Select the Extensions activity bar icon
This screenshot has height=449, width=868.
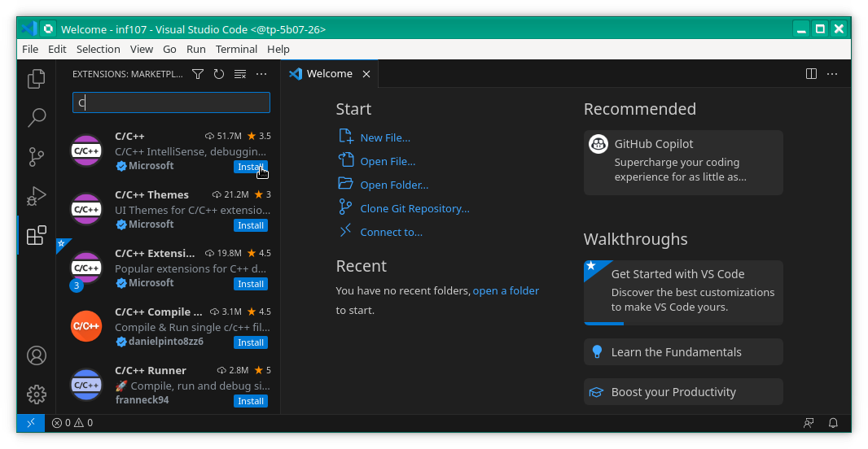coord(37,236)
